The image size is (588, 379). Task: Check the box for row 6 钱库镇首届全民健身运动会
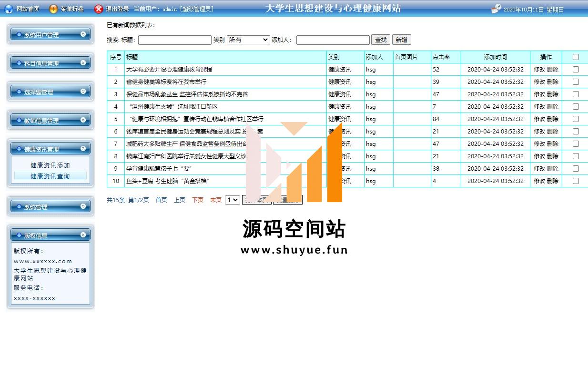576,131
